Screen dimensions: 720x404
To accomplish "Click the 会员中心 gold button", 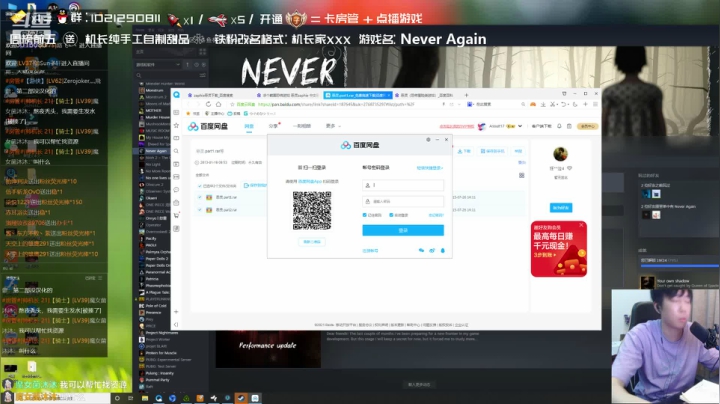I will [587, 126].
